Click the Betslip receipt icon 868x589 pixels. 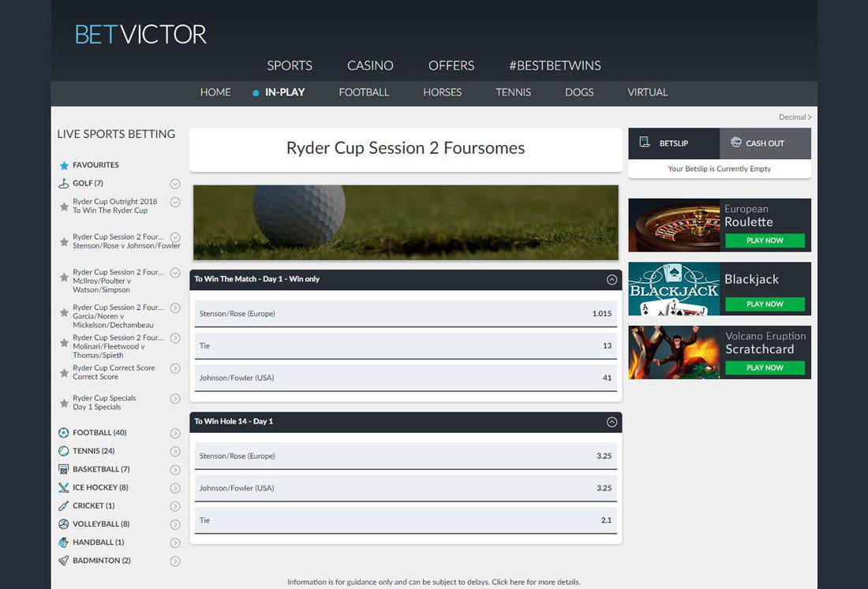coord(645,142)
